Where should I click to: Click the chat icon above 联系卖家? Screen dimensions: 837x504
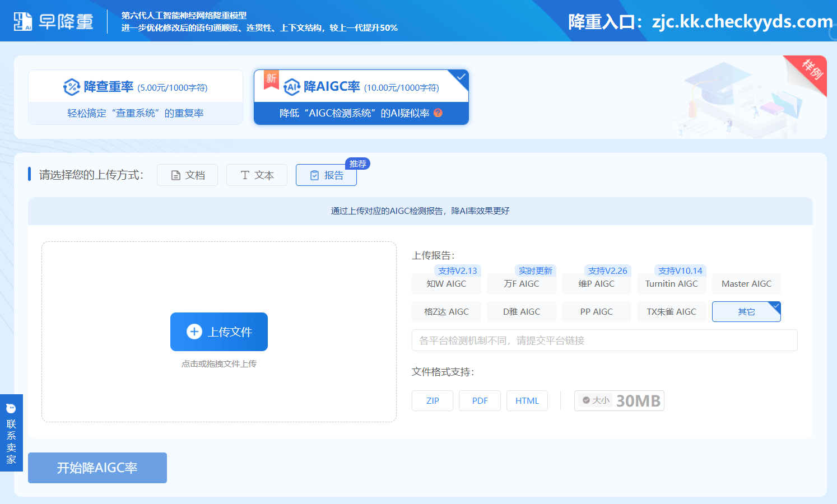pos(11,408)
